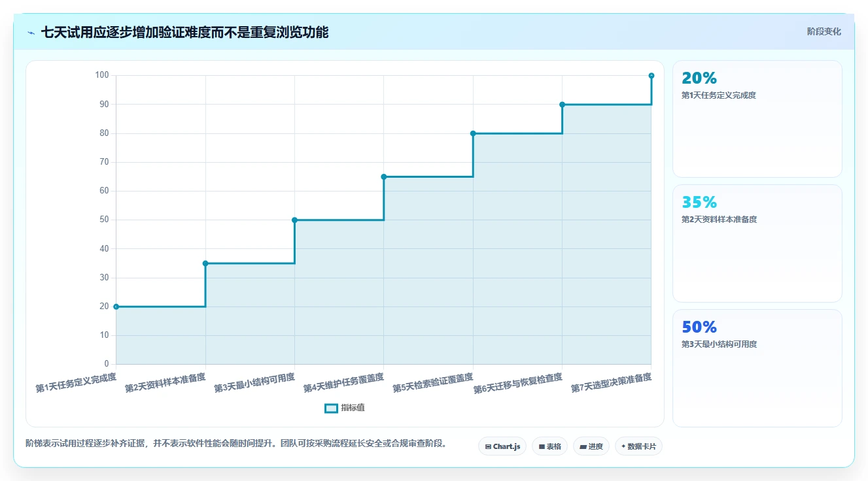Click the 阶段变化 label in header

(x=824, y=31)
